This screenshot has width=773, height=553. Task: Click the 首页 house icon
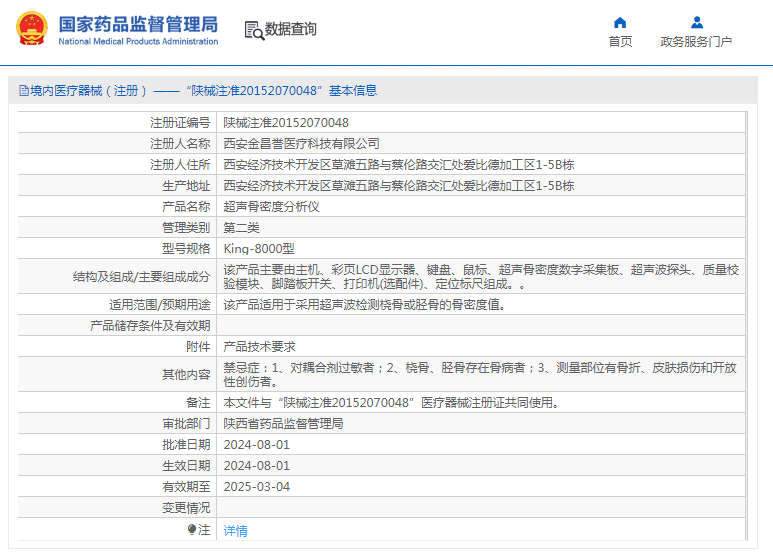tap(620, 23)
